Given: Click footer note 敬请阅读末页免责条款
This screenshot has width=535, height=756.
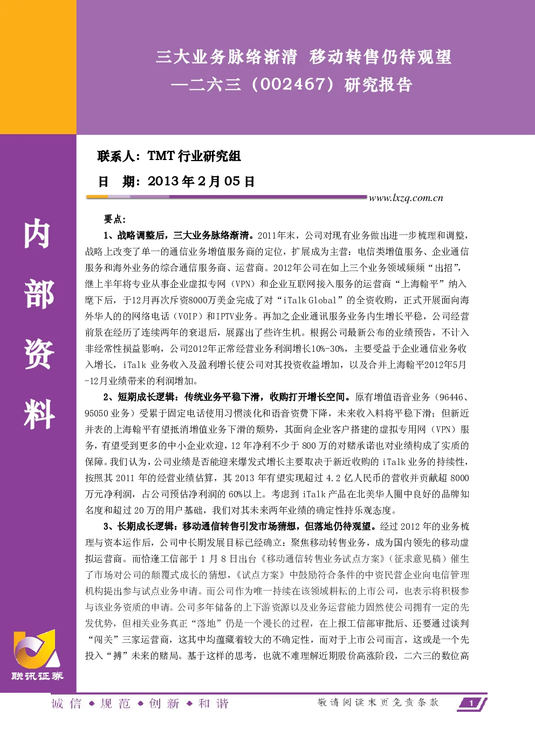Looking at the screenshot, I should (378, 702).
